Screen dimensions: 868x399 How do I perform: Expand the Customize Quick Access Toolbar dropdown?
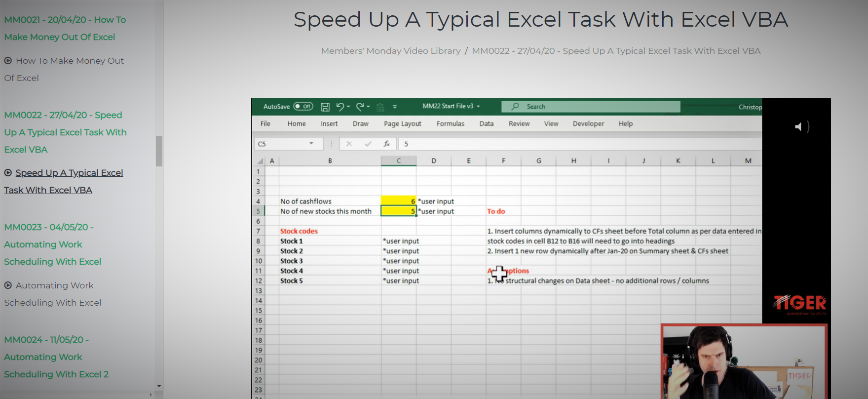(x=395, y=107)
